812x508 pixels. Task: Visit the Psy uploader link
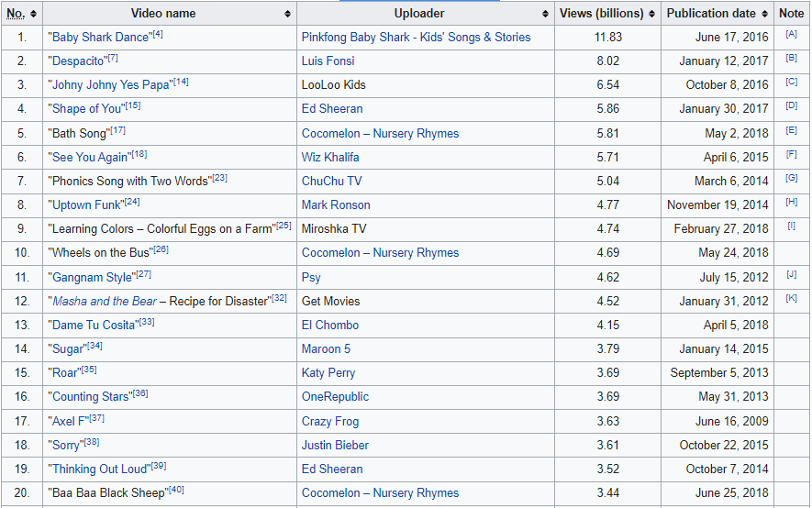click(x=311, y=277)
